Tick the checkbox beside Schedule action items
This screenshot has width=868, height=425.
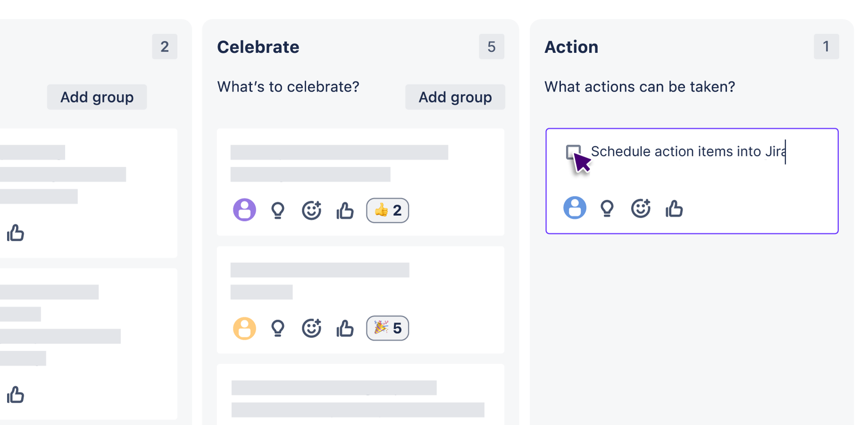(573, 152)
